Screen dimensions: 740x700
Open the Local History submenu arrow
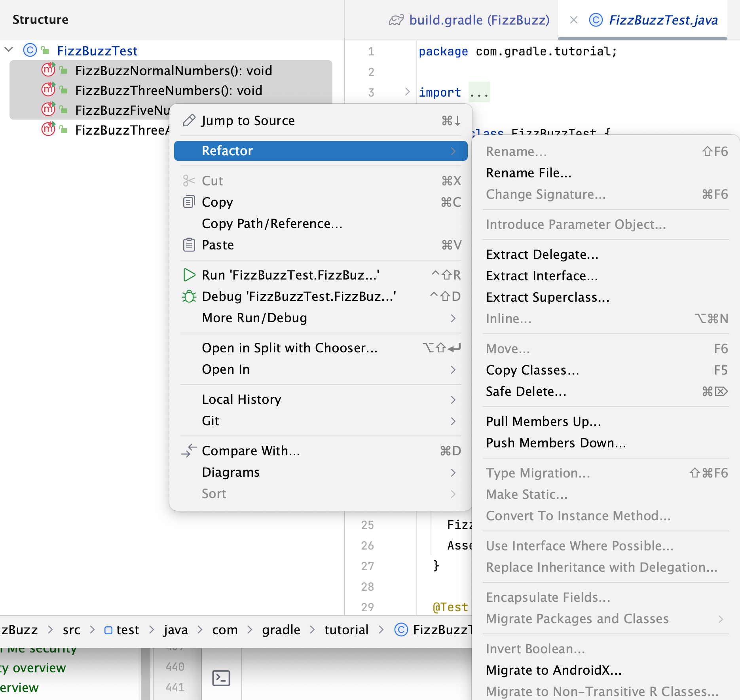(x=453, y=400)
